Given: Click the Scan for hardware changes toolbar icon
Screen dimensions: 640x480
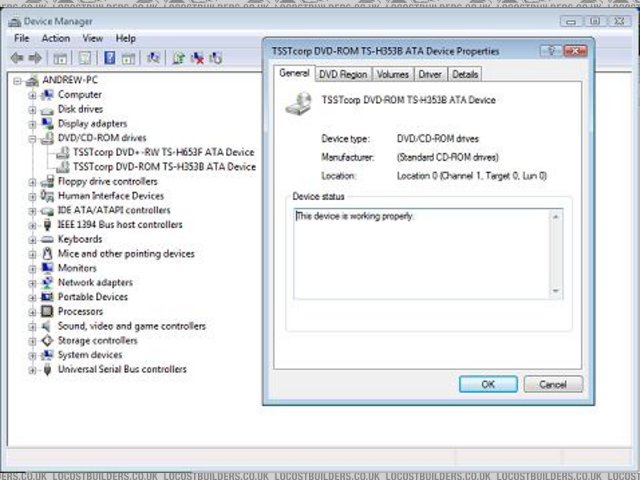Looking at the screenshot, I should (x=153, y=58).
